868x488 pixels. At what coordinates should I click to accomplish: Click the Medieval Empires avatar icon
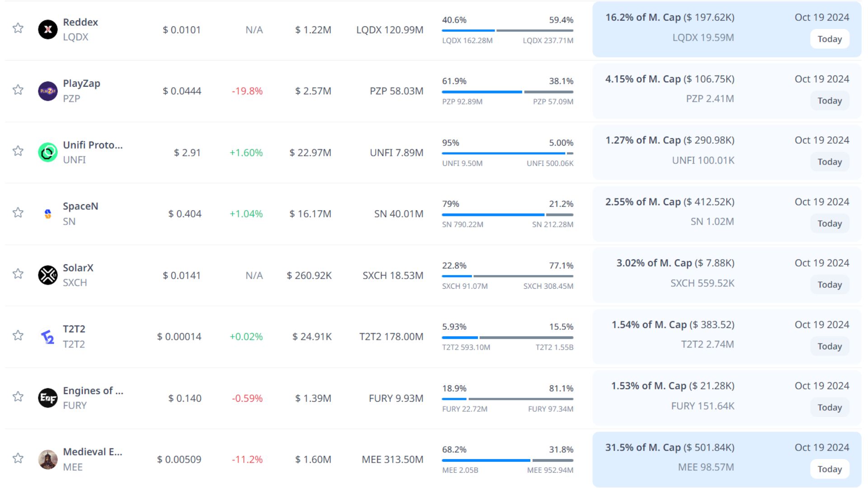click(47, 460)
